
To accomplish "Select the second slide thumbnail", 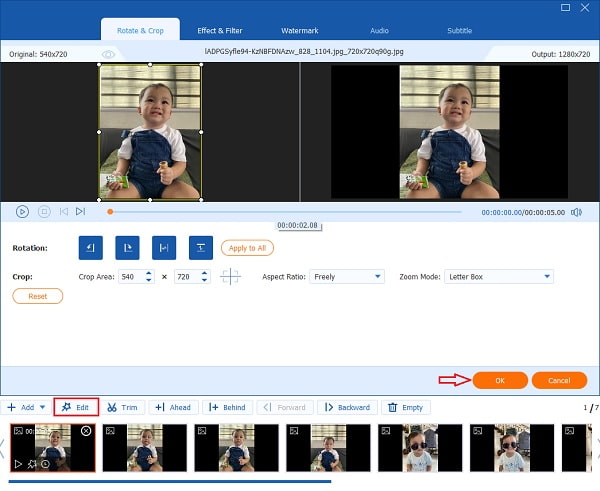I will pos(145,448).
